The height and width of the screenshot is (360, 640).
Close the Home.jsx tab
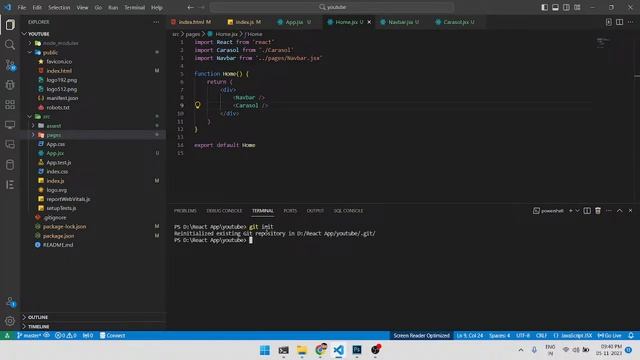click(369, 22)
